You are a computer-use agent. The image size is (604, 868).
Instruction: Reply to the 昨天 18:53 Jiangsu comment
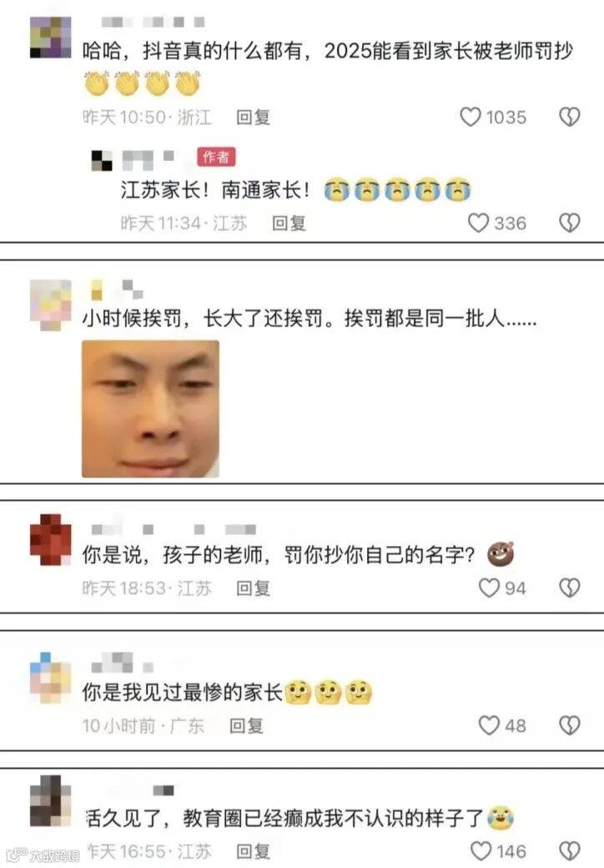(253, 588)
